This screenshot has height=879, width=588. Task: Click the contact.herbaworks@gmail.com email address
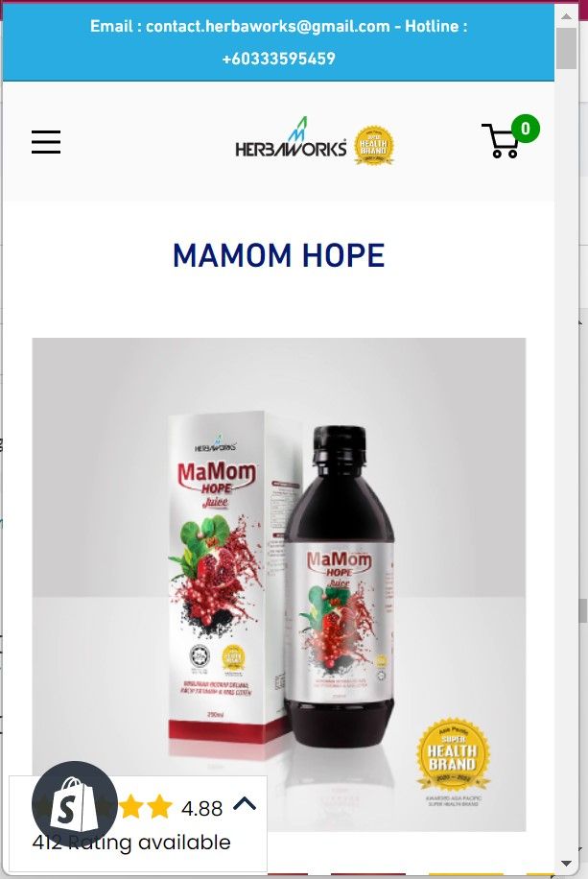(268, 26)
